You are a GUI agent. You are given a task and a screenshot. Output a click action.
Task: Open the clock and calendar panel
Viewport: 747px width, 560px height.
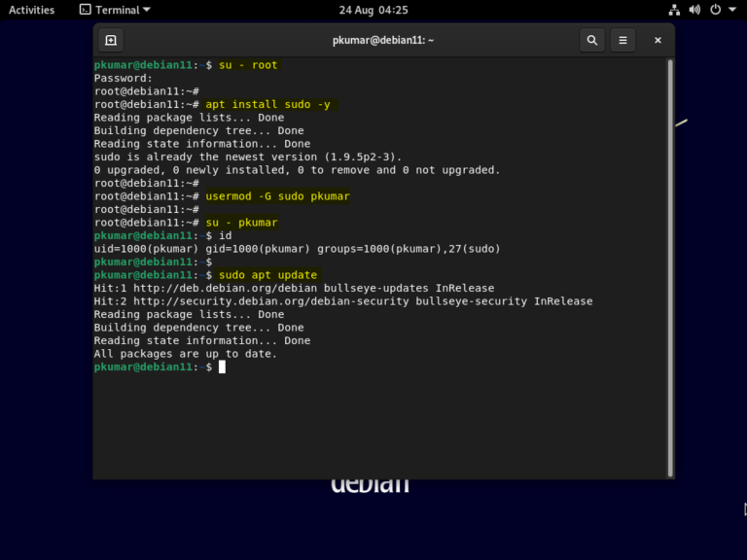pyautogui.click(x=373, y=10)
